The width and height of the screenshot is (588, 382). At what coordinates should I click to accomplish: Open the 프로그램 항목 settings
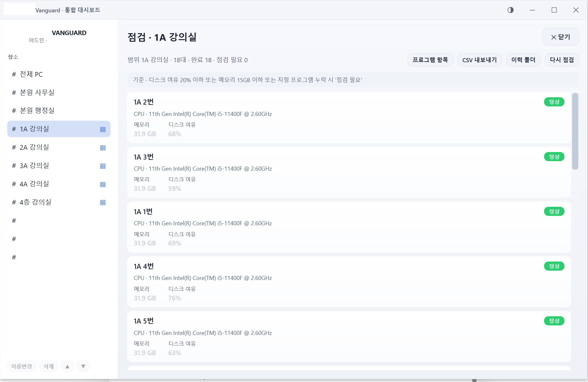(x=430, y=60)
